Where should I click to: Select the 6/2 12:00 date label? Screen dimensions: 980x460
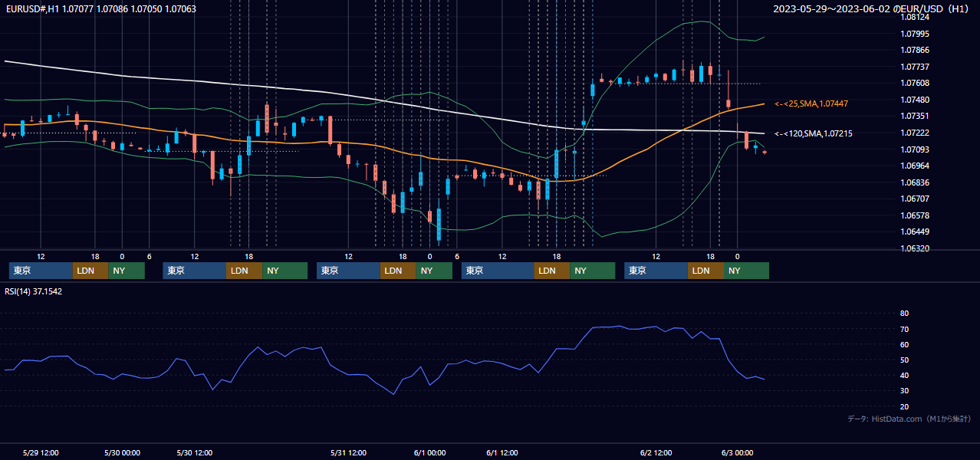(x=656, y=452)
